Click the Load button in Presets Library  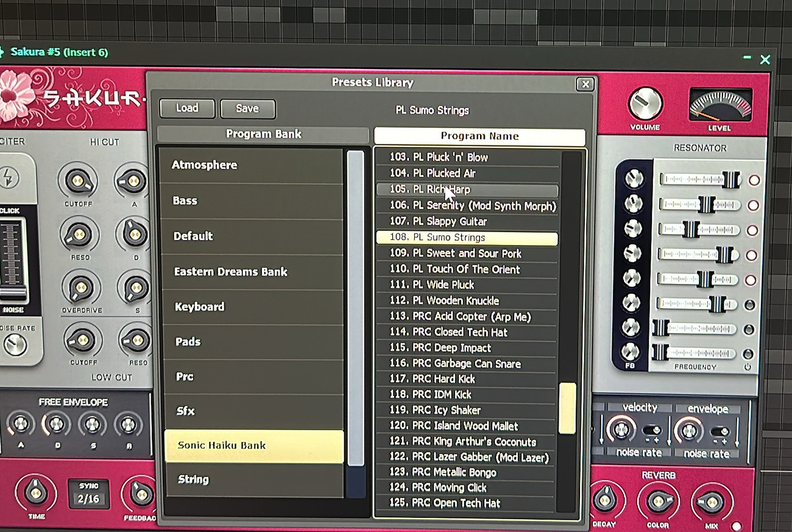[x=187, y=108]
